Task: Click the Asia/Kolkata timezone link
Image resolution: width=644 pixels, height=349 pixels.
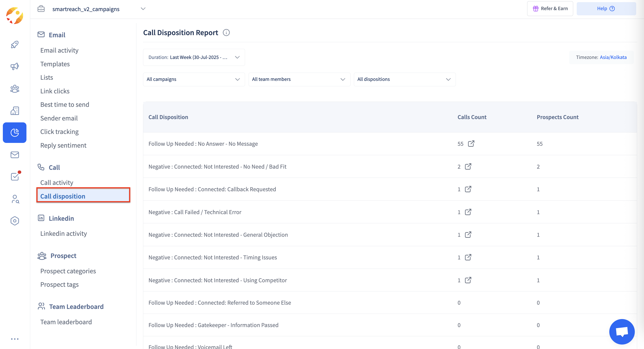Action: tap(613, 57)
